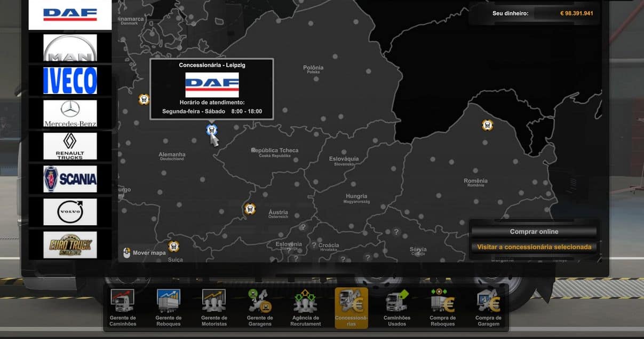Open Caminhões Usados section
644x339 pixels.
tap(397, 308)
